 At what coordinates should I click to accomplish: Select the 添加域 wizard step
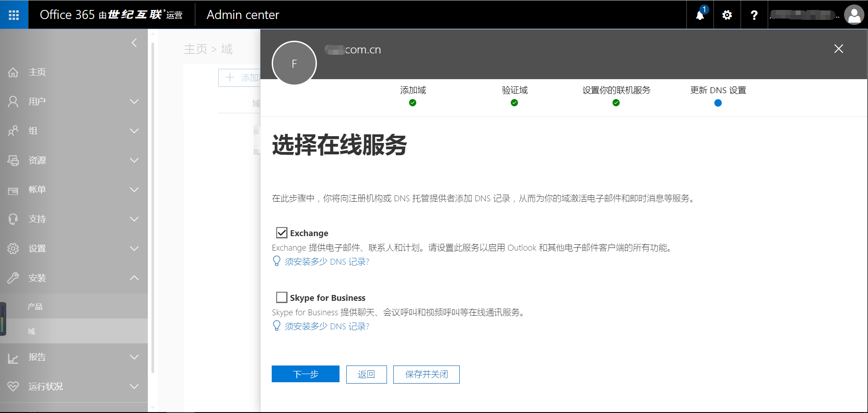pyautogui.click(x=413, y=90)
